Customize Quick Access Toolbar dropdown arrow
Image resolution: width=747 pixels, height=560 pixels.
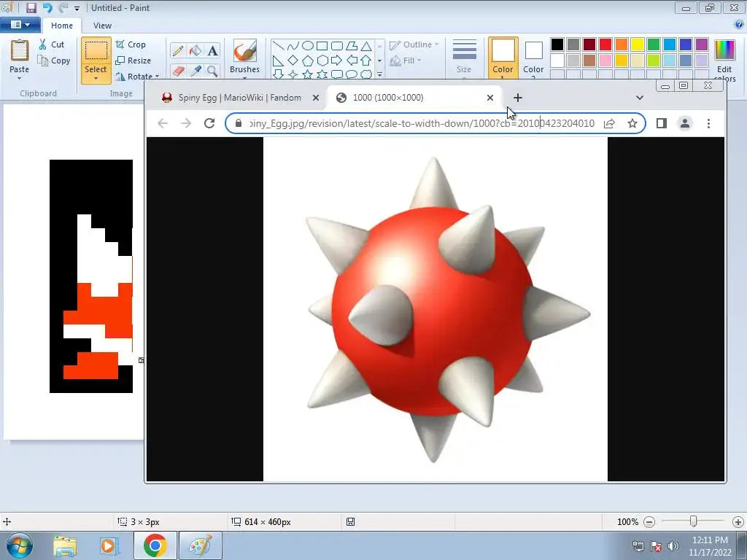tap(77, 8)
